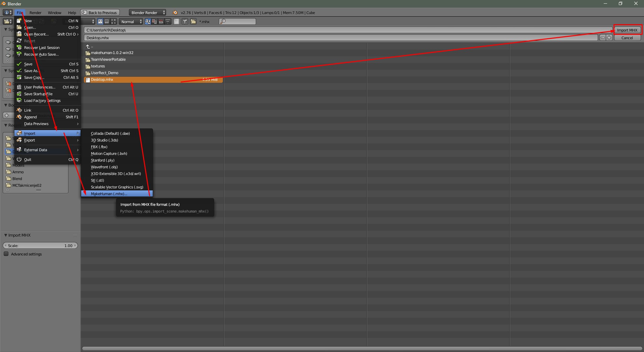Select MakeHuman (.mhx)... import option
The width and height of the screenshot is (644, 352).
[x=117, y=194]
